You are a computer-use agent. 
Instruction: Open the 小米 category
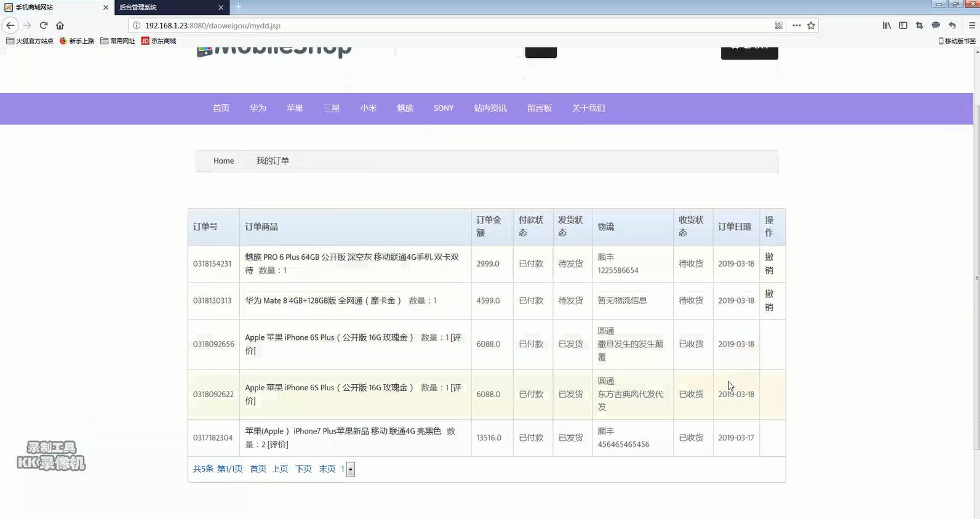(368, 108)
